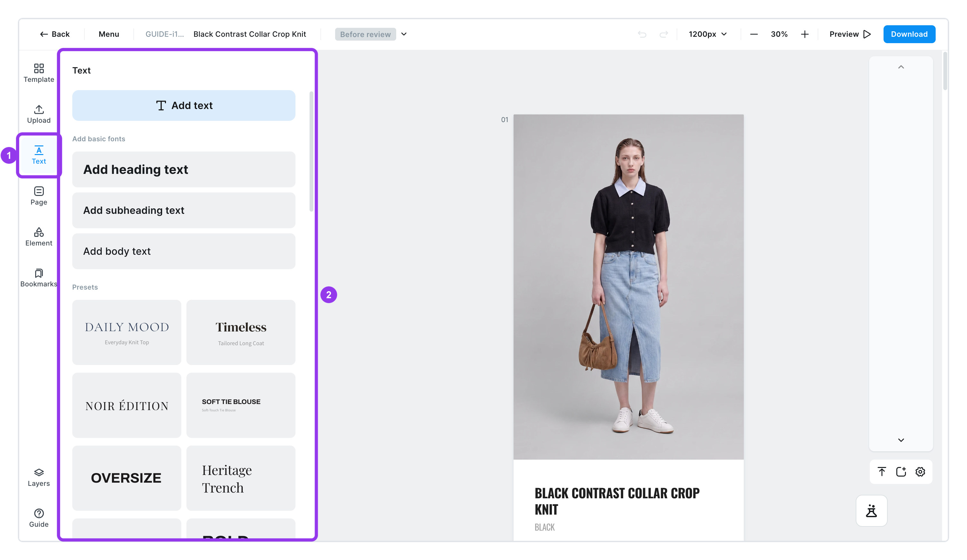
Task: Open the settings gear icon
Action: [x=920, y=471]
